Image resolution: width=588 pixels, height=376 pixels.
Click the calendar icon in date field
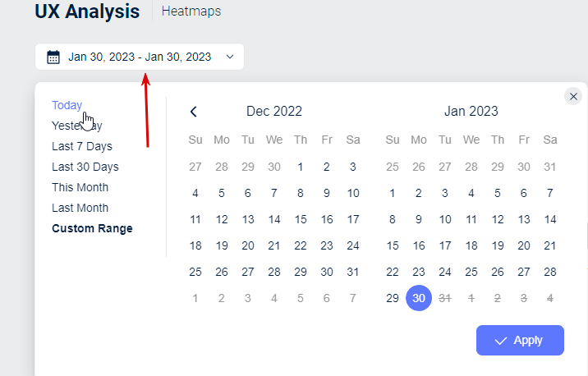click(x=53, y=57)
